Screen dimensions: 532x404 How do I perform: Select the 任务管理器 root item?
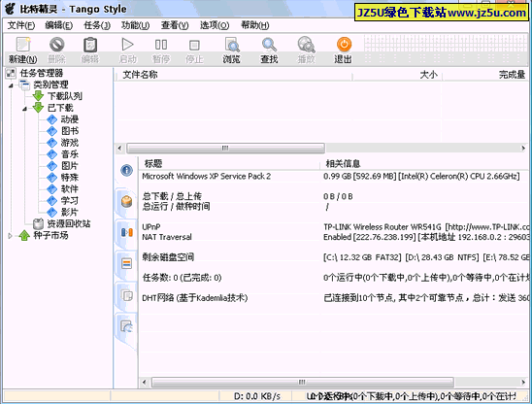click(42, 73)
